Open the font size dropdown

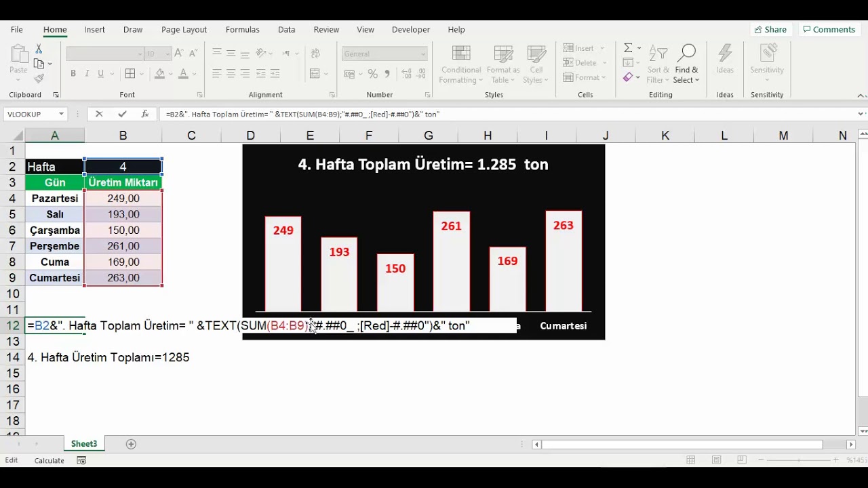pyautogui.click(x=167, y=54)
